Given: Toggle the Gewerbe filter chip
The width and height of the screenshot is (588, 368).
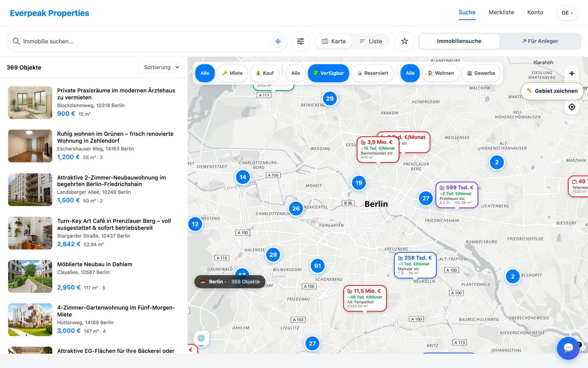Looking at the screenshot, I should (x=481, y=73).
